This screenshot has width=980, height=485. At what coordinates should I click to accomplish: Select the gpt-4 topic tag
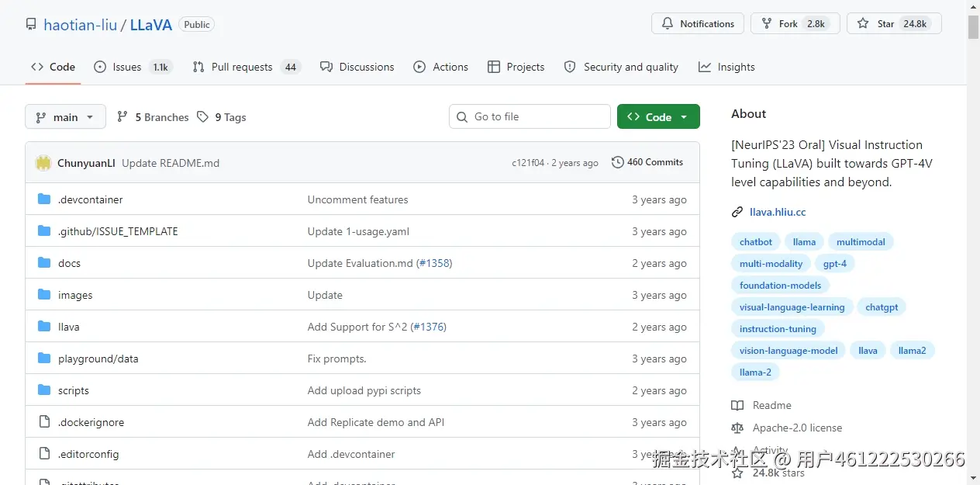[x=835, y=264]
